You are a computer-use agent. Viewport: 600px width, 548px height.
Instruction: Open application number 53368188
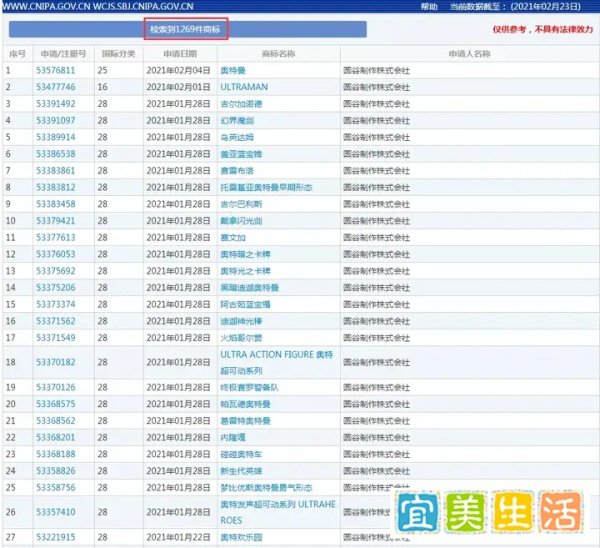point(55,454)
